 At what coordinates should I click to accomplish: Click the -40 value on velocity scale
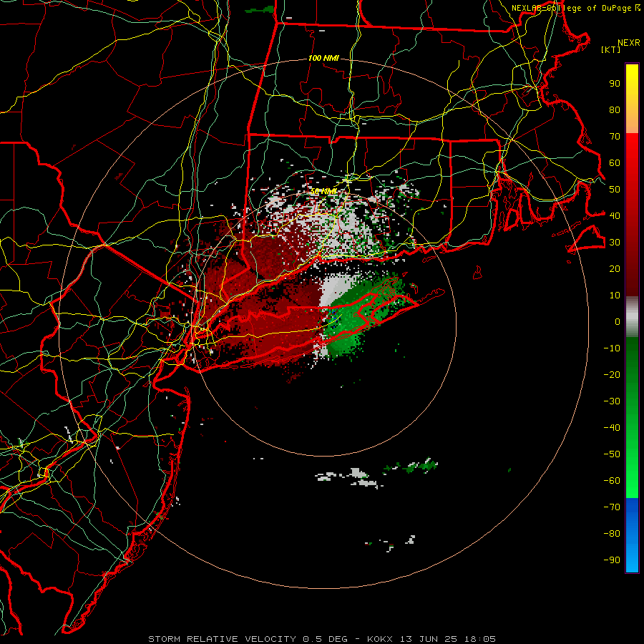pyautogui.click(x=612, y=428)
